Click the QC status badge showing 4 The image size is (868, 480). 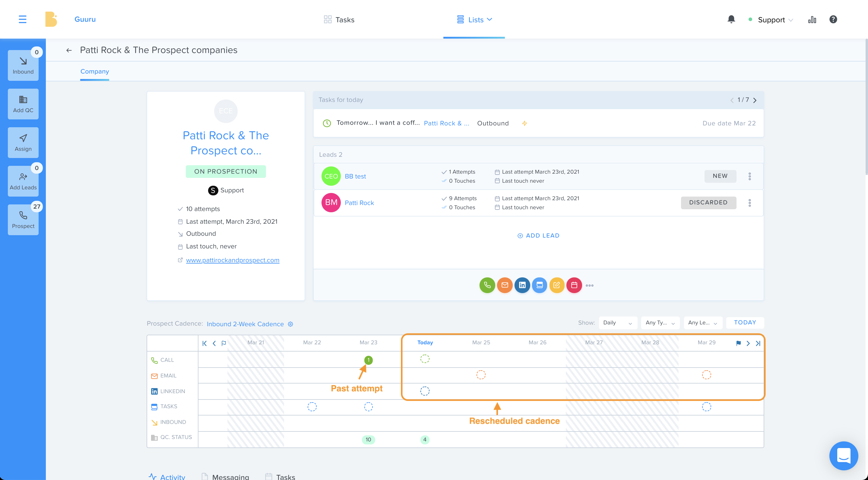(x=425, y=440)
